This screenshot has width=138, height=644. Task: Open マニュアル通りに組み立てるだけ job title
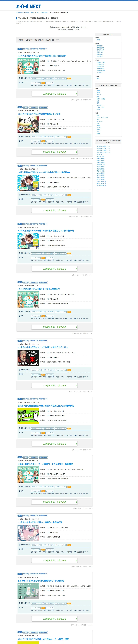click(43, 347)
